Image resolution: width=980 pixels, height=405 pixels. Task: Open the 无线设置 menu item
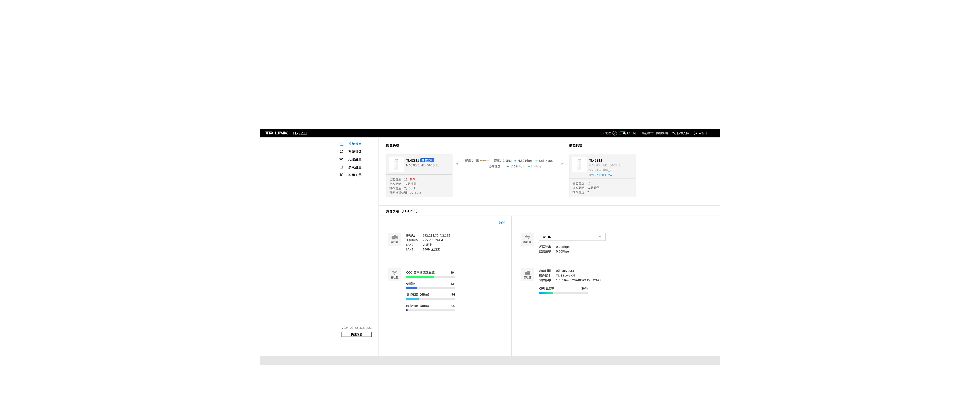click(355, 160)
